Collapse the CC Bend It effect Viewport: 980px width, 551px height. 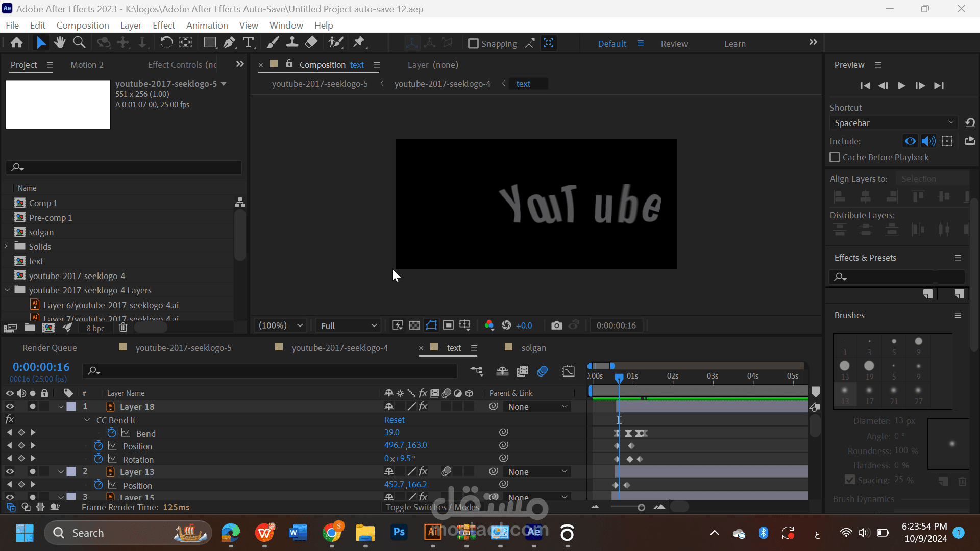(x=87, y=420)
